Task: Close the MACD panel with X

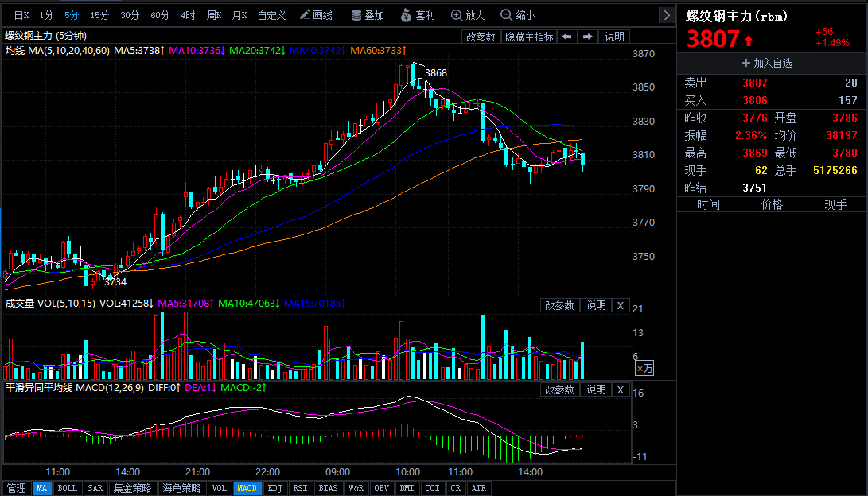Action: pyautogui.click(x=621, y=389)
